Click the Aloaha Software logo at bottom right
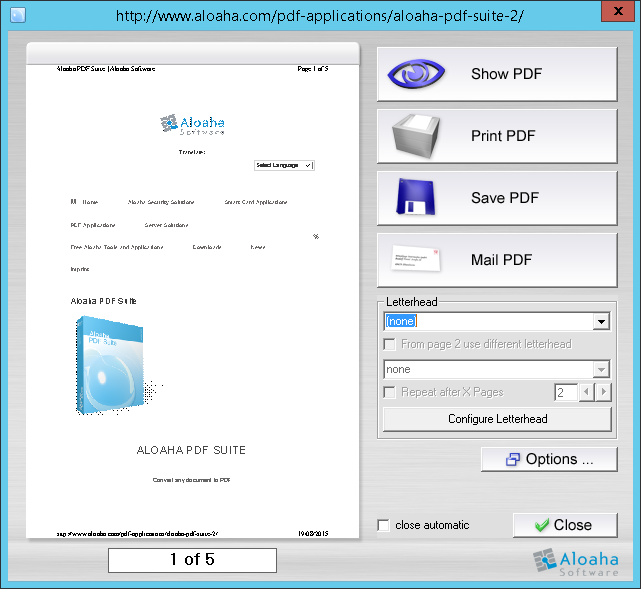The height and width of the screenshot is (589, 641). coord(576,563)
